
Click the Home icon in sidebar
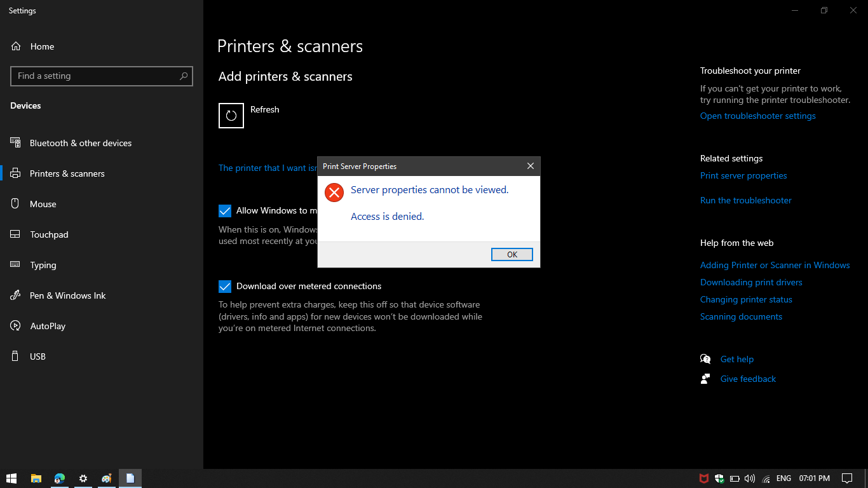(x=16, y=46)
